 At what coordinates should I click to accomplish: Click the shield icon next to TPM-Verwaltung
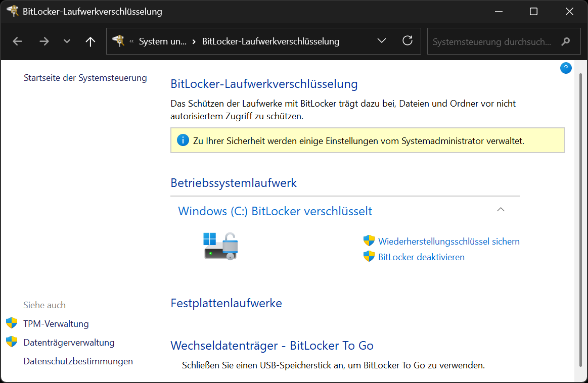[x=11, y=323]
